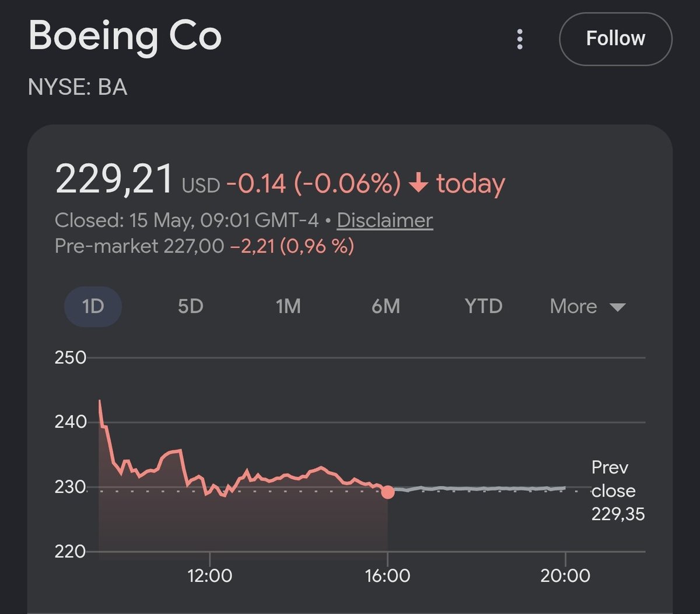This screenshot has width=700, height=614.
Task: Click the NYSE: BA ticker label
Action: pyautogui.click(x=78, y=87)
